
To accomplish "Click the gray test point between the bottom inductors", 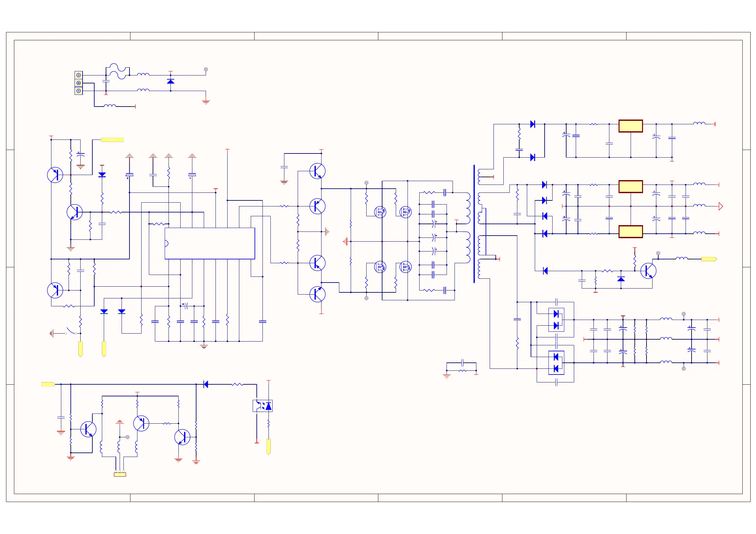I will (127, 437).
